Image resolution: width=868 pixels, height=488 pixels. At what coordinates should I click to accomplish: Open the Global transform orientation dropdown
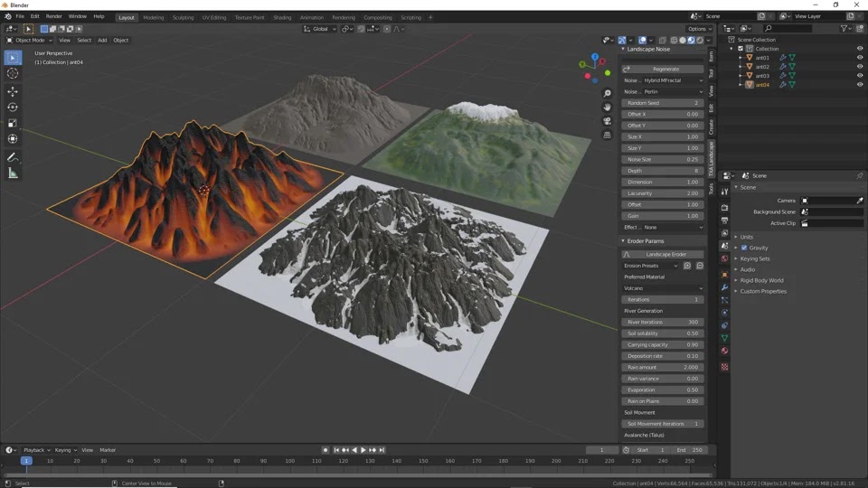pos(320,29)
